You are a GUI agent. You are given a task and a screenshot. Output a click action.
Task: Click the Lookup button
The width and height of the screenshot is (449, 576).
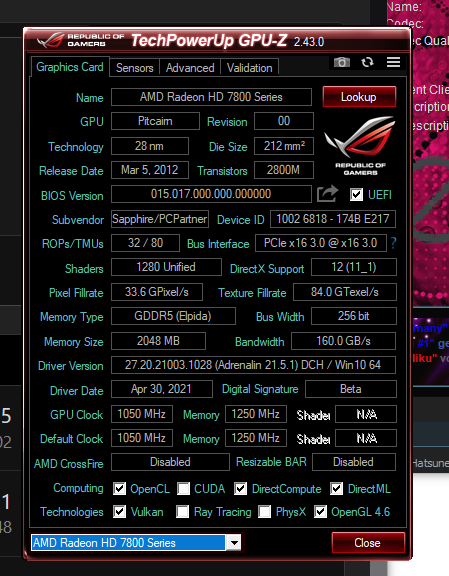359,97
